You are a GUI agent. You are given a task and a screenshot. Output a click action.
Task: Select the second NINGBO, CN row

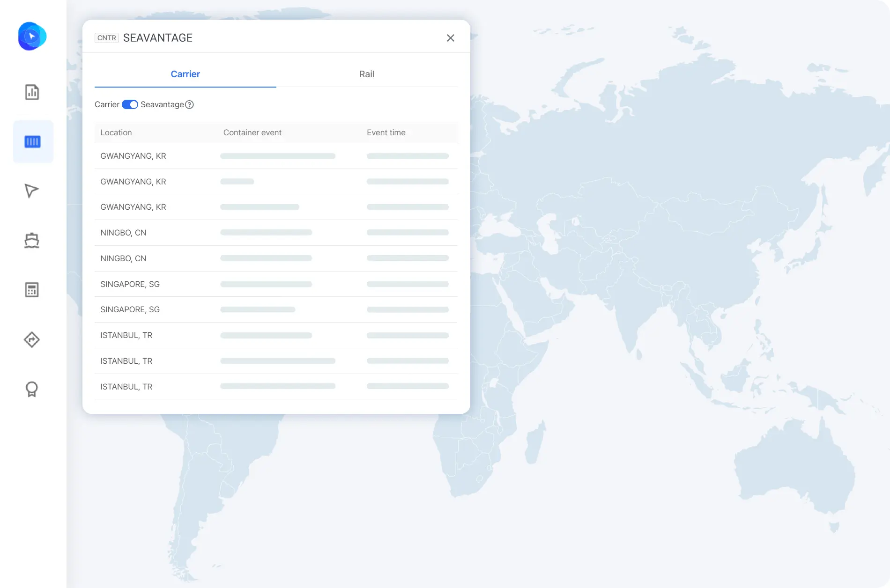tap(276, 258)
